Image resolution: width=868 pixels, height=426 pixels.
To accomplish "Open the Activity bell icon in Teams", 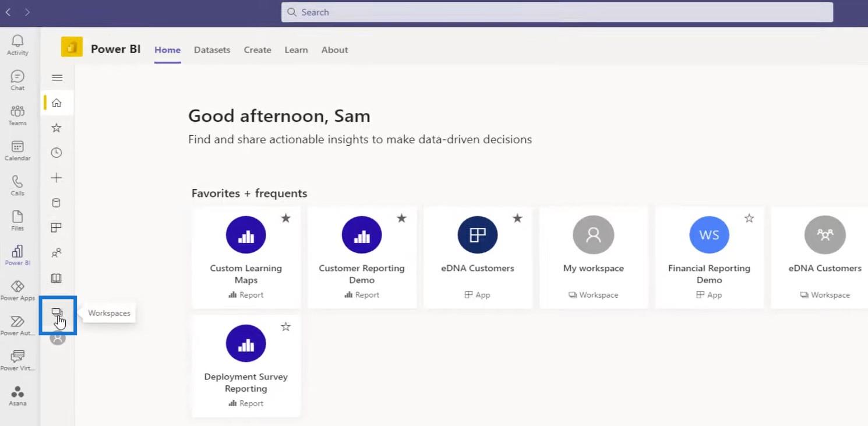I will 17,44.
